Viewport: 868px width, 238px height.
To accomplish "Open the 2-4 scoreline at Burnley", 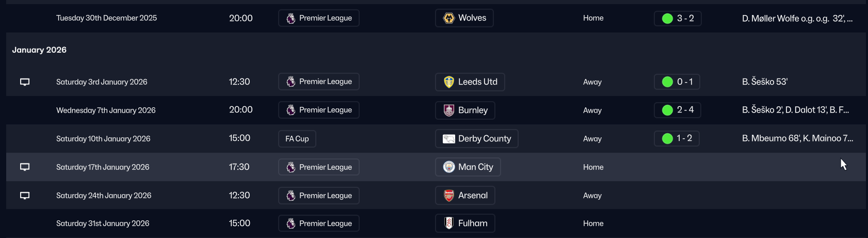I will click(678, 110).
